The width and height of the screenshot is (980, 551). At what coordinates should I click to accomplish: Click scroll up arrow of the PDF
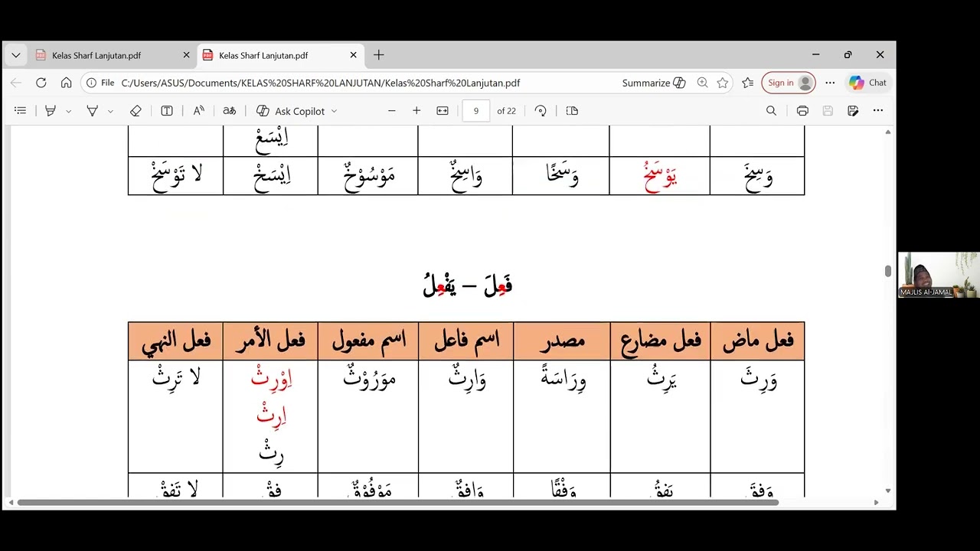point(887,132)
